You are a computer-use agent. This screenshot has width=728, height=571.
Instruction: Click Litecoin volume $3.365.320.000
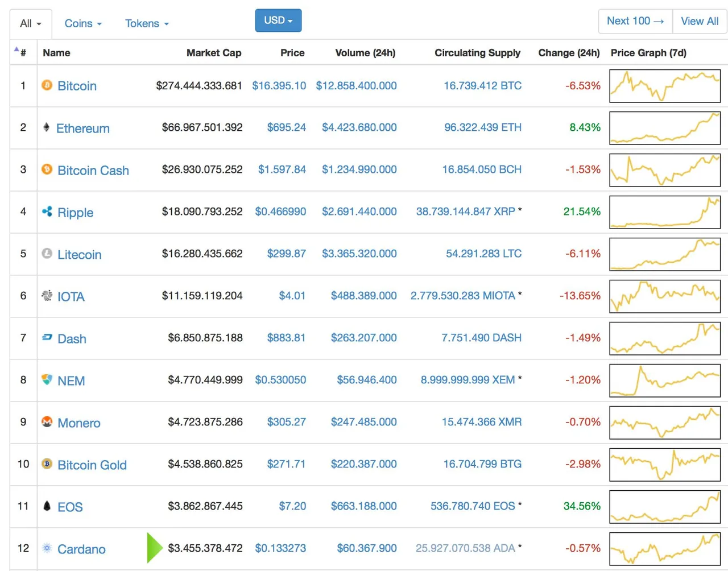359,254
